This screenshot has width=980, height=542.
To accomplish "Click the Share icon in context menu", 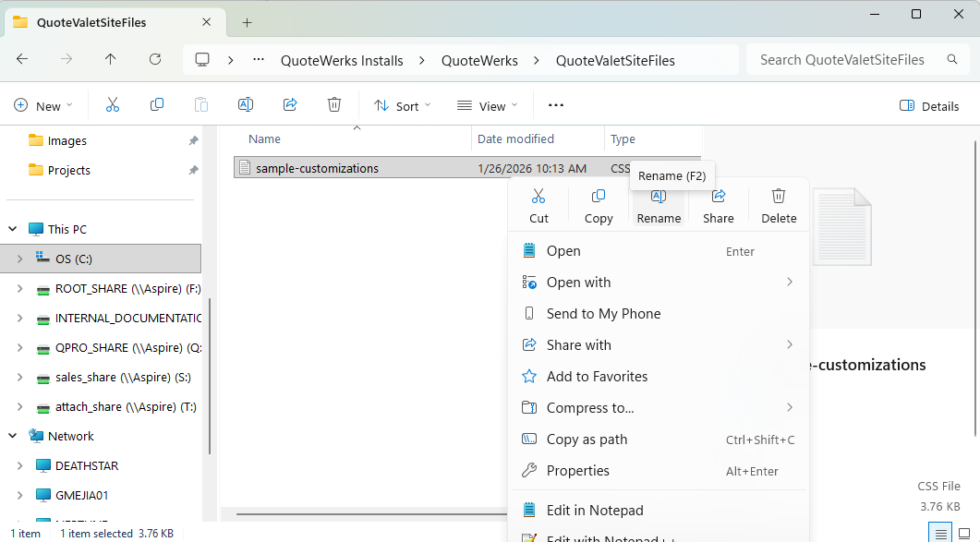I will 718,205.
